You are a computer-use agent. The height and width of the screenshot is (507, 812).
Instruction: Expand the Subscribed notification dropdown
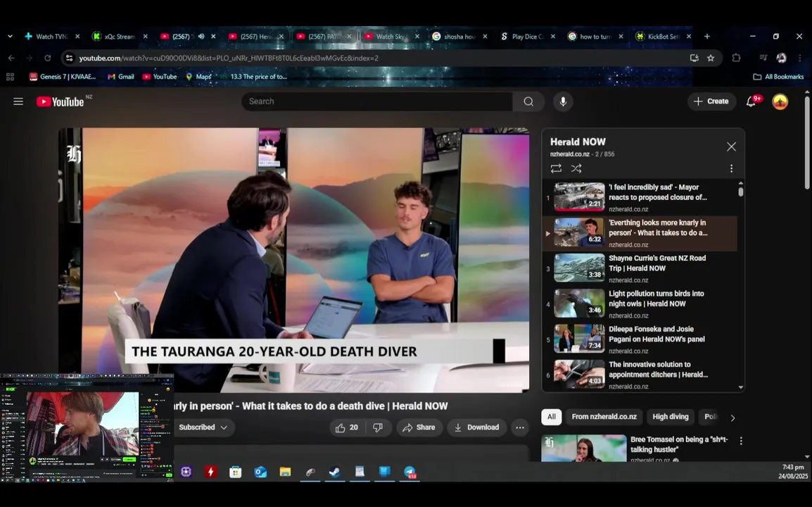(x=203, y=427)
